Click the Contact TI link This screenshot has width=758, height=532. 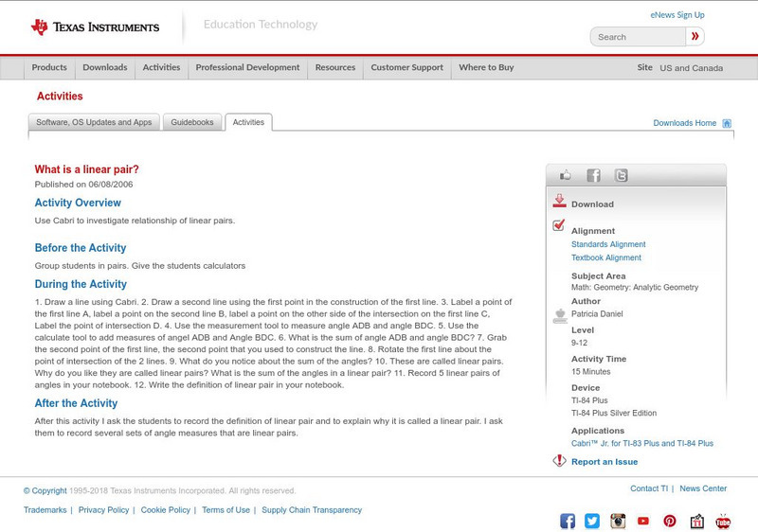tap(649, 488)
